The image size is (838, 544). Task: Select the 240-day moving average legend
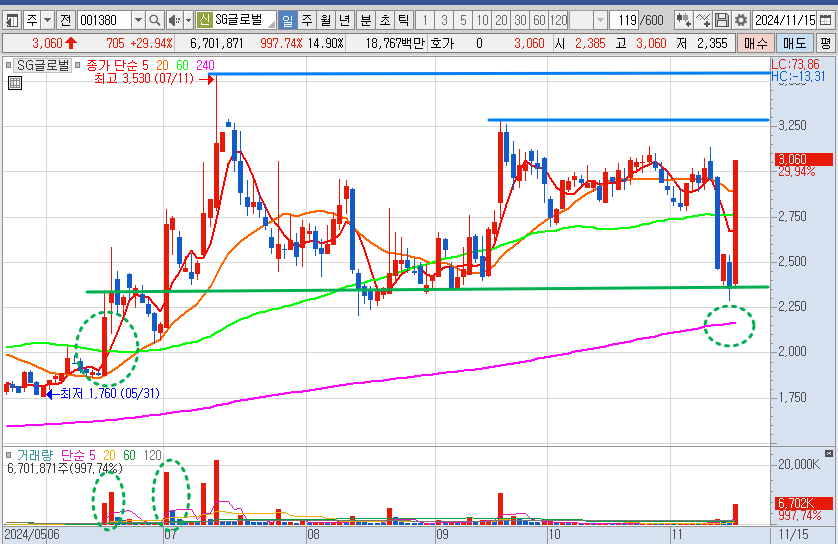[205, 65]
